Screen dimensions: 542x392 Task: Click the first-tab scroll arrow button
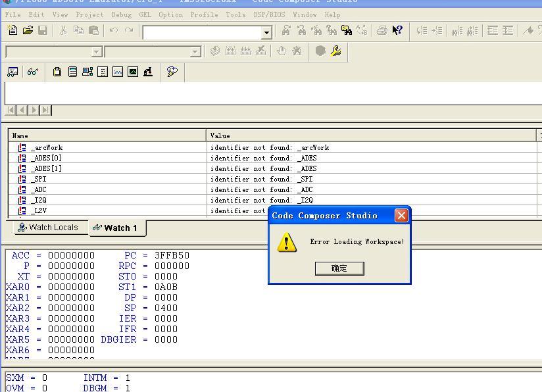(x=11, y=110)
